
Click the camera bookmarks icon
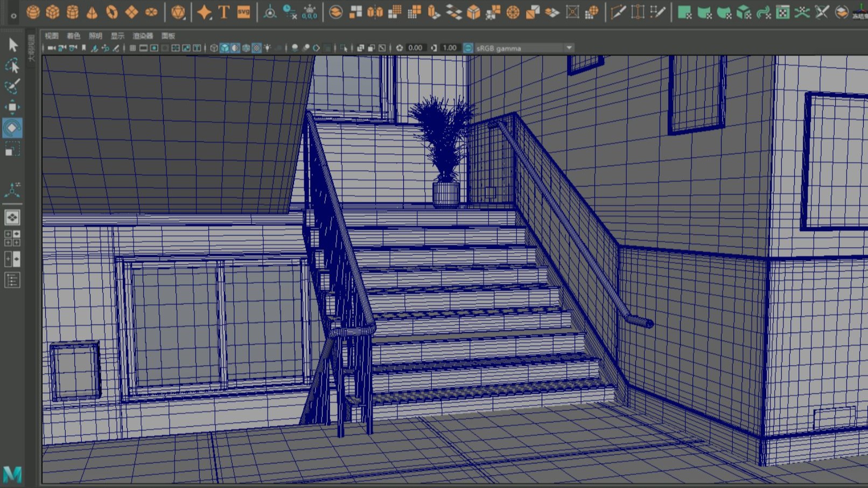83,48
